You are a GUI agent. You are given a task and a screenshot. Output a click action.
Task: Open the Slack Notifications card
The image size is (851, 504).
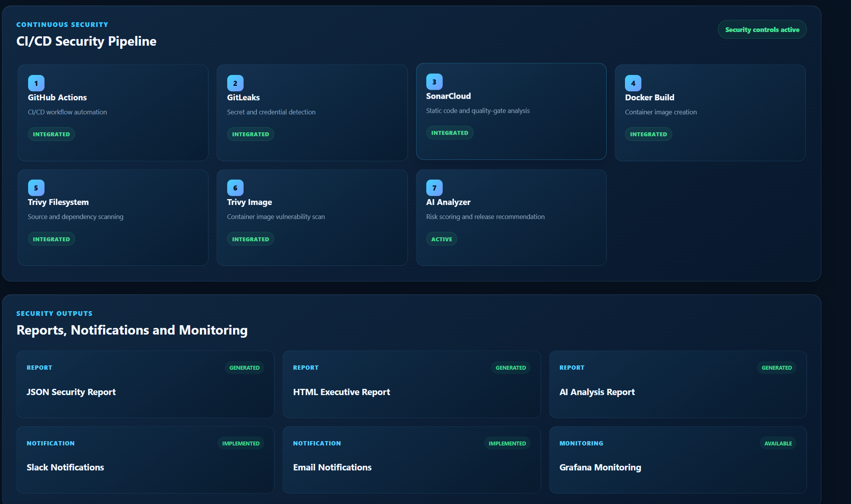coord(145,459)
